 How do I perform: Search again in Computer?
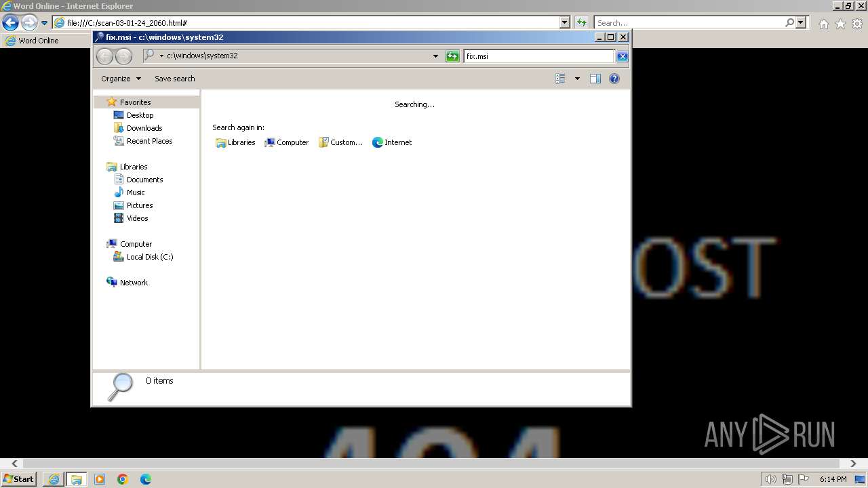(x=286, y=142)
